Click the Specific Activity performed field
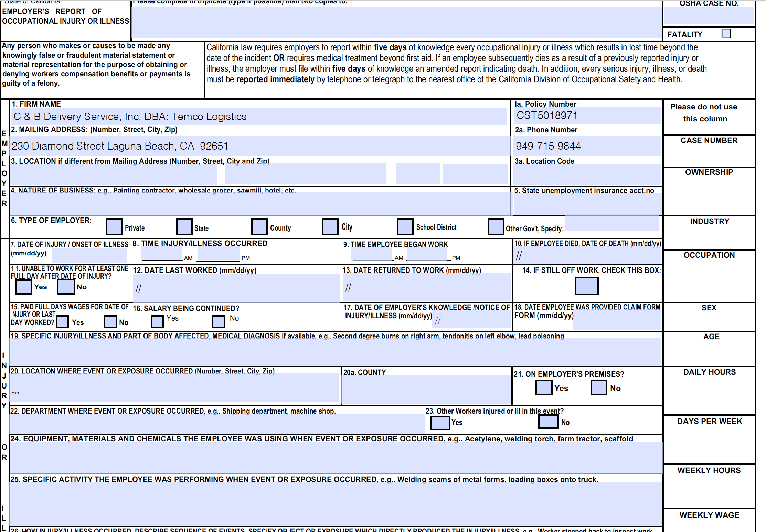The image size is (766, 532). 336,504
